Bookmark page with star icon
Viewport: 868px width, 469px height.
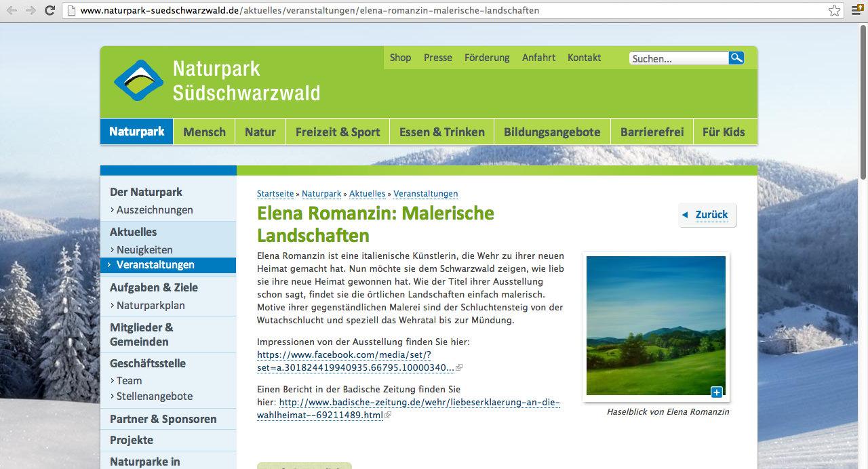tap(834, 11)
